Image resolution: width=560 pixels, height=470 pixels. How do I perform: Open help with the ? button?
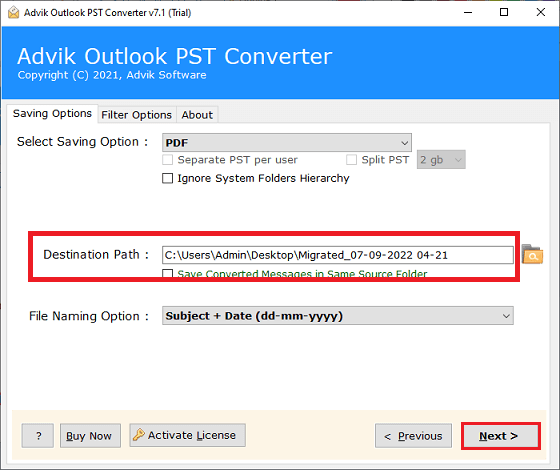coord(38,436)
